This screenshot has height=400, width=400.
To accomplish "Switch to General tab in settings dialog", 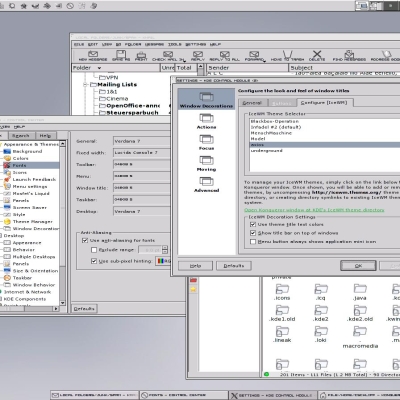I will (x=252, y=103).
